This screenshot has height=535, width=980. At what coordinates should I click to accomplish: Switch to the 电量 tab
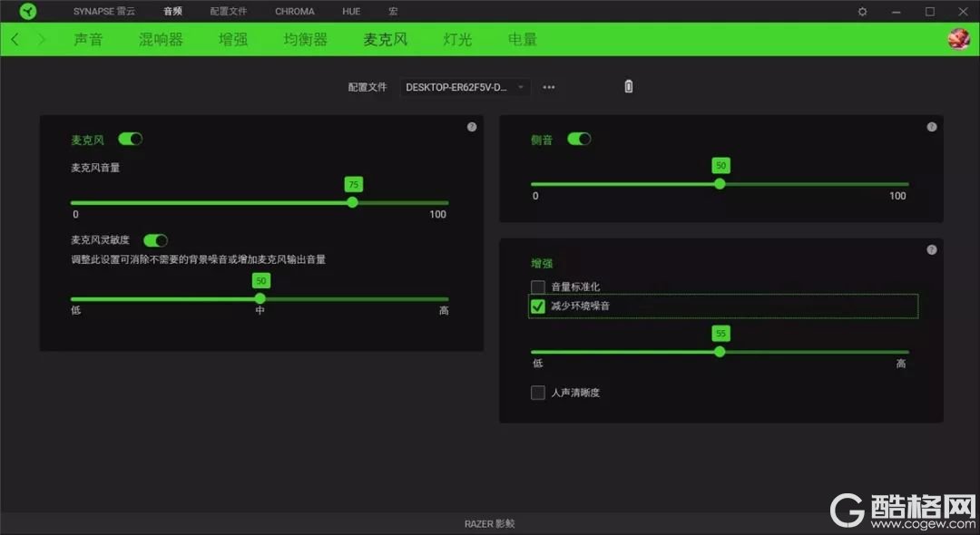click(x=523, y=39)
